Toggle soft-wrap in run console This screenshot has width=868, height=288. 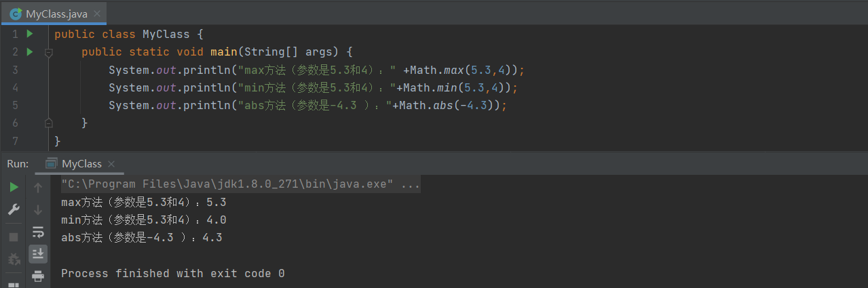point(38,232)
